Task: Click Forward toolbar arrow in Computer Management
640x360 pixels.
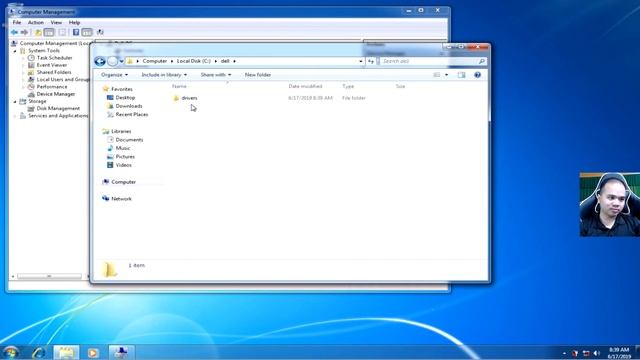Action: click(x=24, y=32)
